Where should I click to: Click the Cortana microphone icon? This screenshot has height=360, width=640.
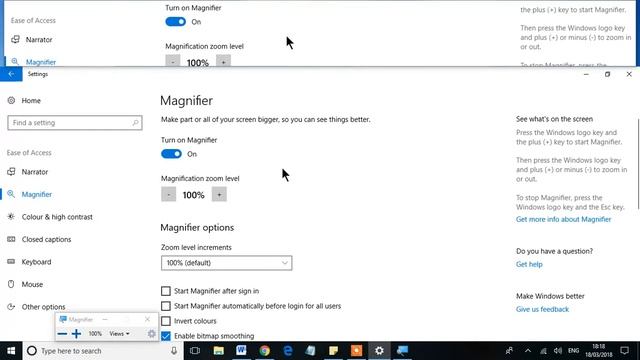pyautogui.click(x=174, y=351)
